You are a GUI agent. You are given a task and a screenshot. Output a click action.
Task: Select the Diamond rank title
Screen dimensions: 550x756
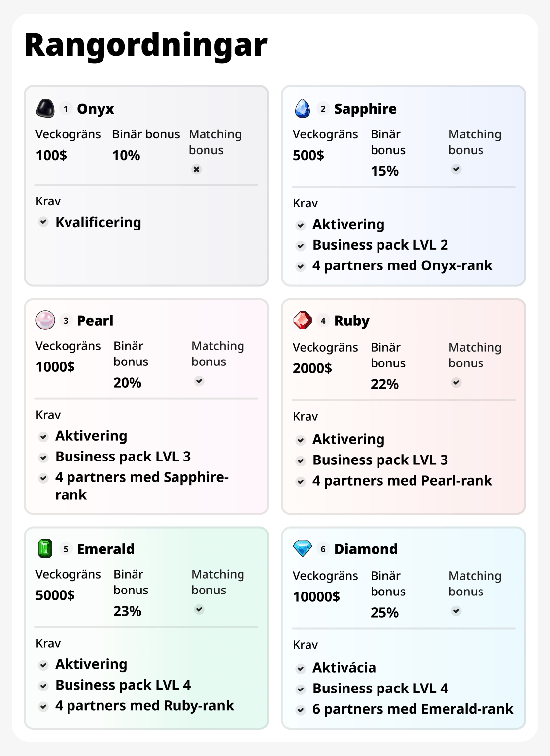[x=366, y=549]
